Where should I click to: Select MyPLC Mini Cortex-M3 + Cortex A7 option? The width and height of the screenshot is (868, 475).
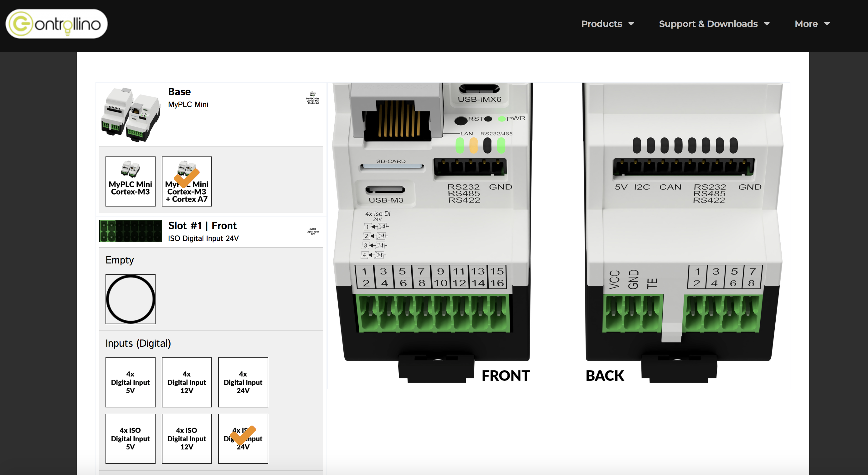tap(187, 181)
